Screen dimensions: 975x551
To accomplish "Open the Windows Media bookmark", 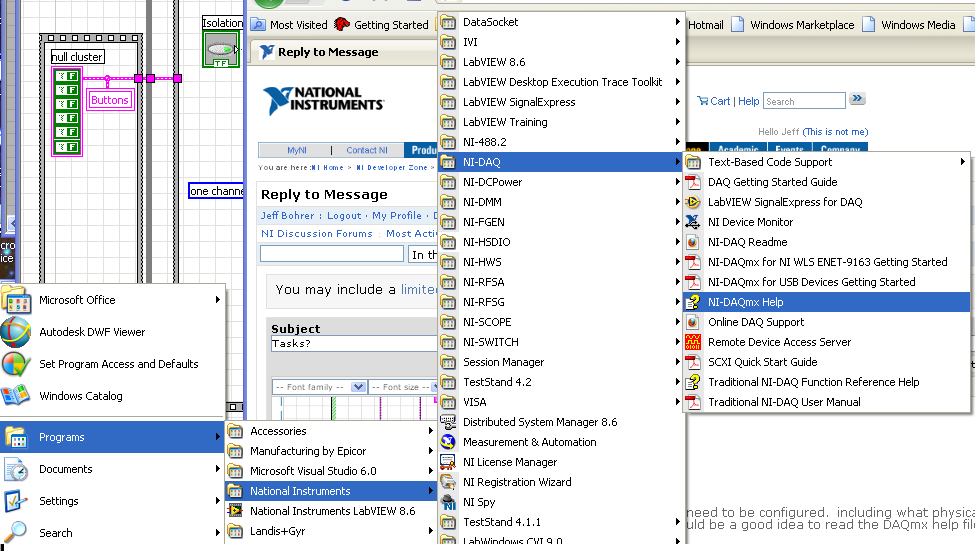I will (x=909, y=25).
